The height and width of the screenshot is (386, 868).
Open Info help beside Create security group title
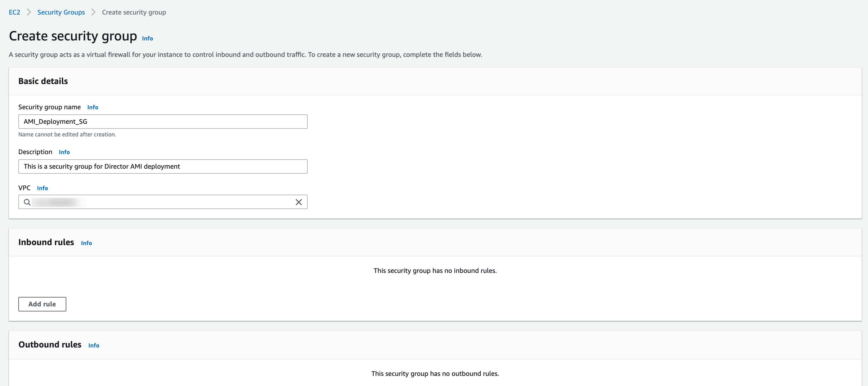tap(147, 39)
